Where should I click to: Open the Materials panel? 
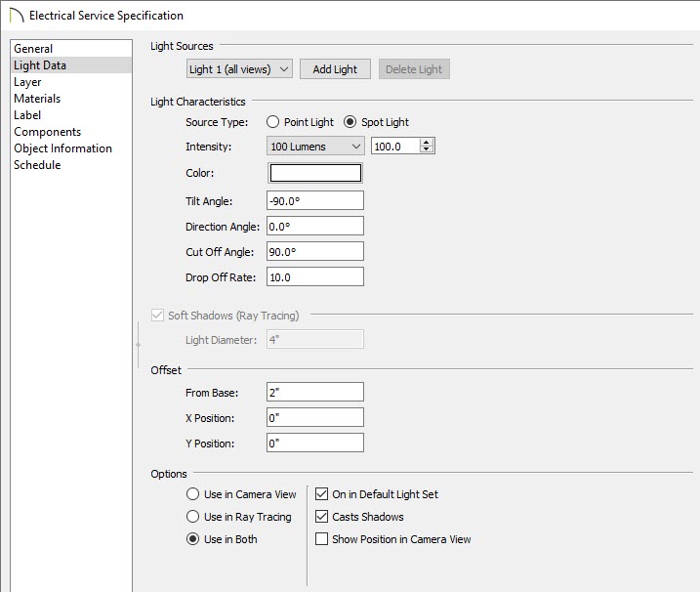pyautogui.click(x=71, y=99)
